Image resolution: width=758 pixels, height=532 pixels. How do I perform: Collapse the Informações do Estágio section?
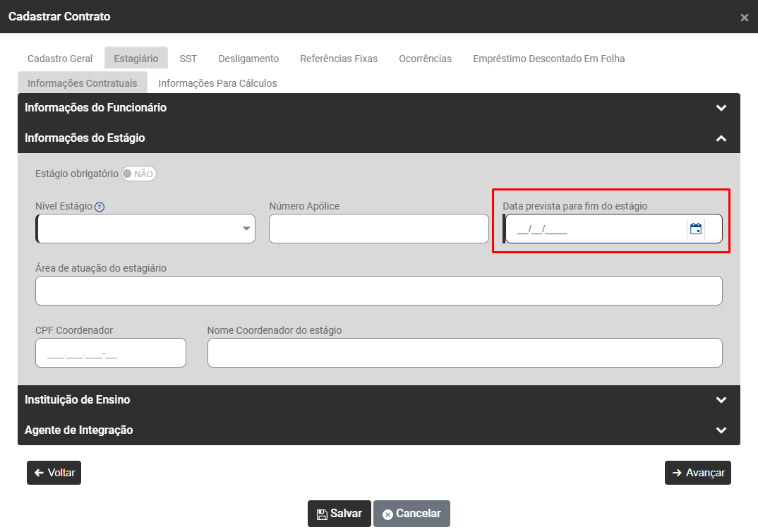pyautogui.click(x=721, y=138)
